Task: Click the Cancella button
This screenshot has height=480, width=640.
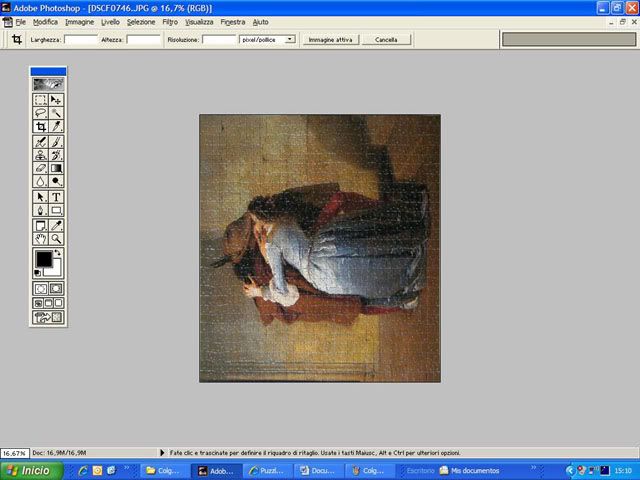Action: pos(386,40)
